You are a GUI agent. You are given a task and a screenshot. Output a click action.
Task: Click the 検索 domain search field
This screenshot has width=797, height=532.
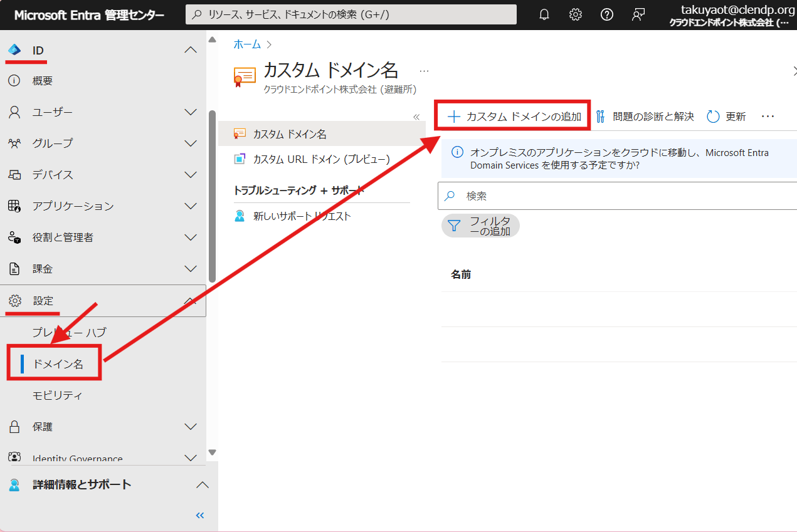(618, 196)
